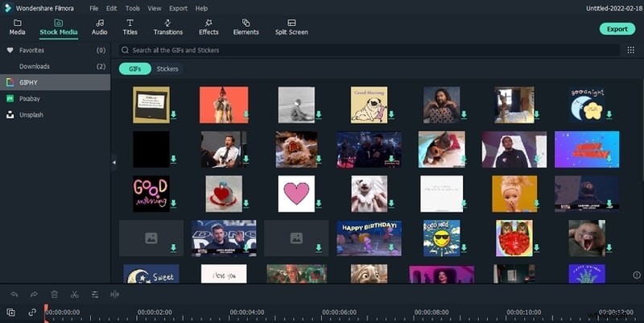The image size is (644, 323).
Task: Select the orange background man GIF thumbnail
Action: [x=224, y=105]
